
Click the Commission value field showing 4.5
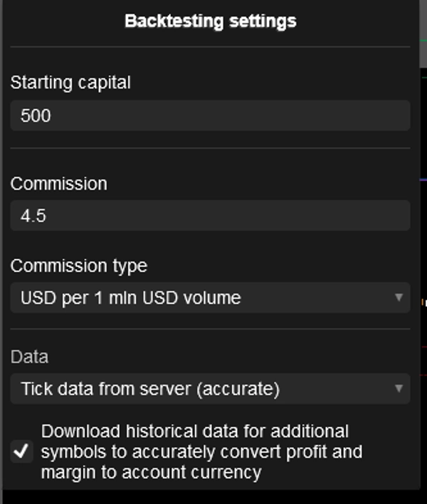(x=210, y=216)
